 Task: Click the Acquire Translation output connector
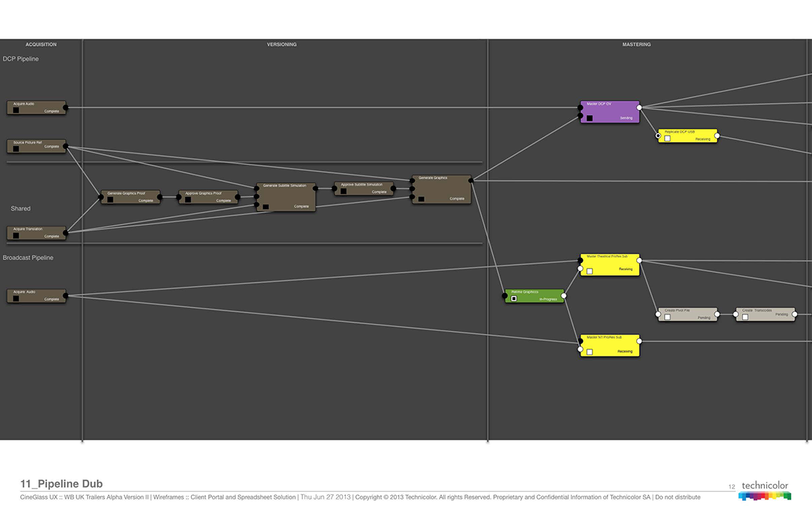pos(65,232)
